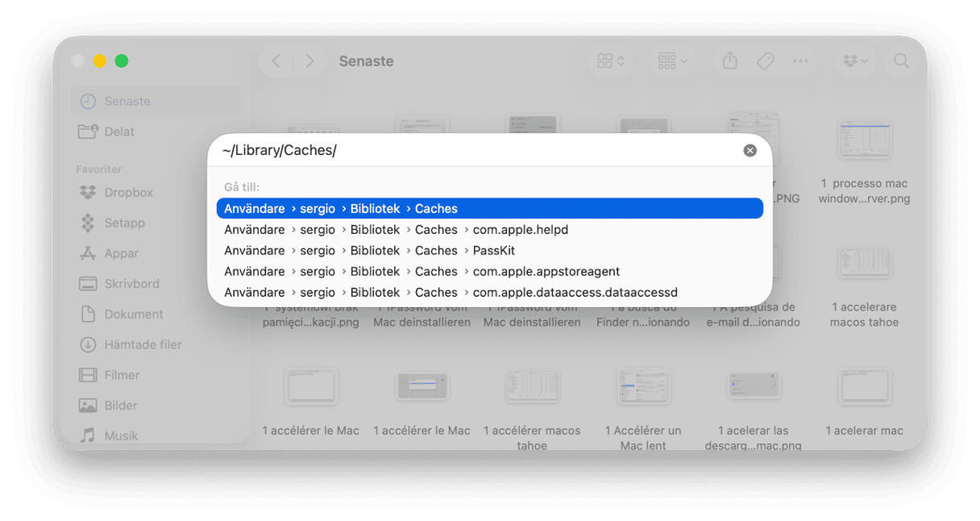Select the 1 Accélérer un Mac lent thumbnail

643,387
